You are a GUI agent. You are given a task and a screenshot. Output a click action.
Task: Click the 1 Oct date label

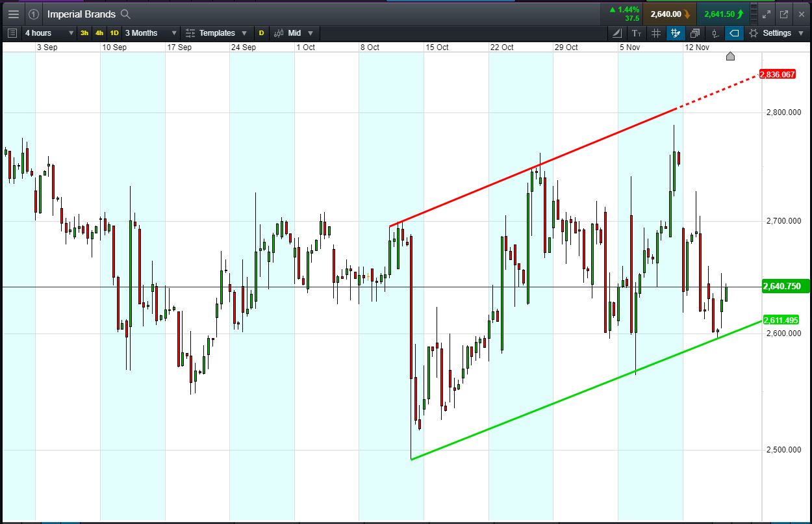(x=305, y=47)
